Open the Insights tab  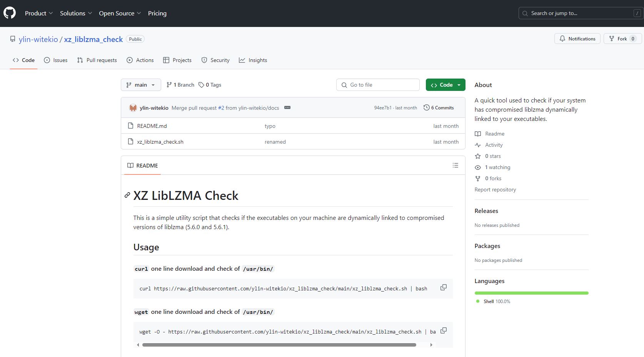click(x=253, y=60)
